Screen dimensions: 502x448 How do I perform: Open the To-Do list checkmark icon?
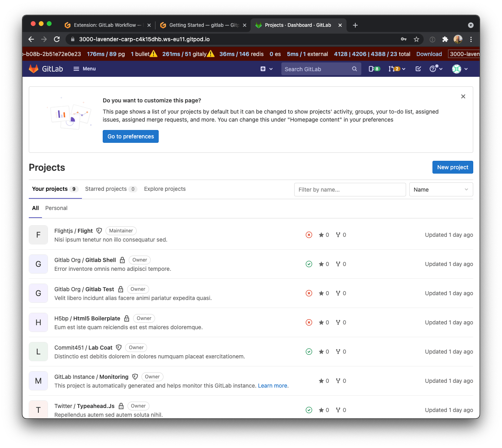tap(418, 69)
